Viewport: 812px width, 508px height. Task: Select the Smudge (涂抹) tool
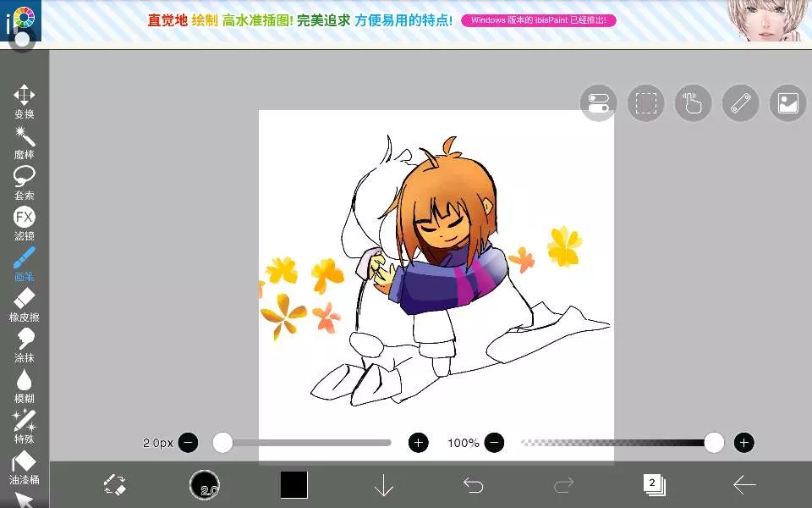point(24,345)
